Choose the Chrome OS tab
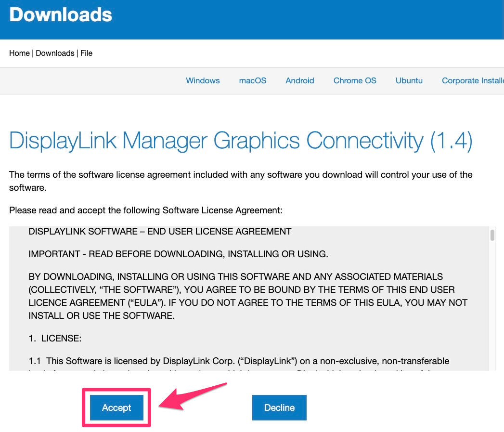This screenshot has height=432, width=504. pyautogui.click(x=355, y=80)
